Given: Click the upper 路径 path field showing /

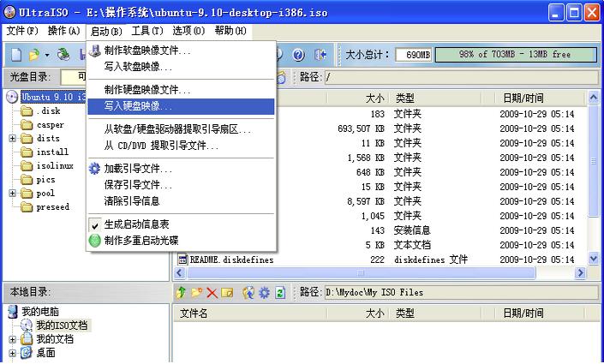Looking at the screenshot, I should point(461,77).
